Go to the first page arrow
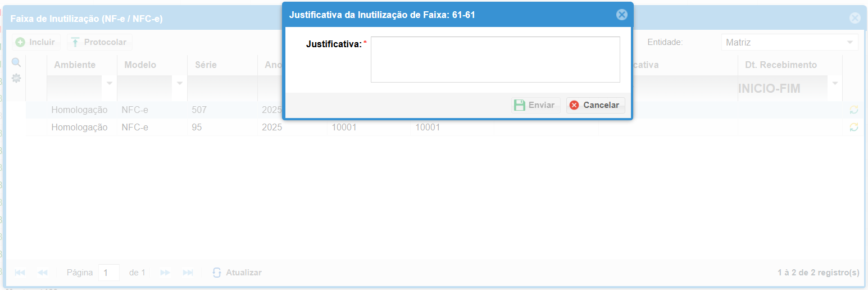The image size is (868, 290). click(x=20, y=273)
